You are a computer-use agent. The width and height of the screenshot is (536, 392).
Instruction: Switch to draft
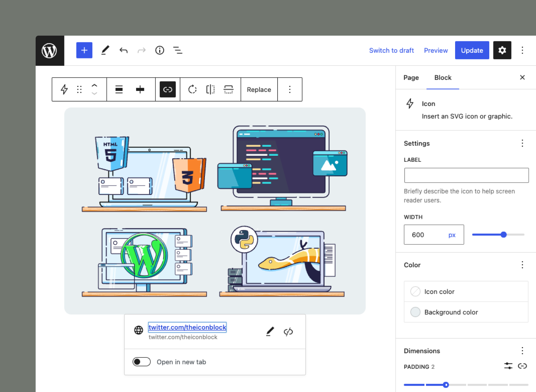coord(391,51)
